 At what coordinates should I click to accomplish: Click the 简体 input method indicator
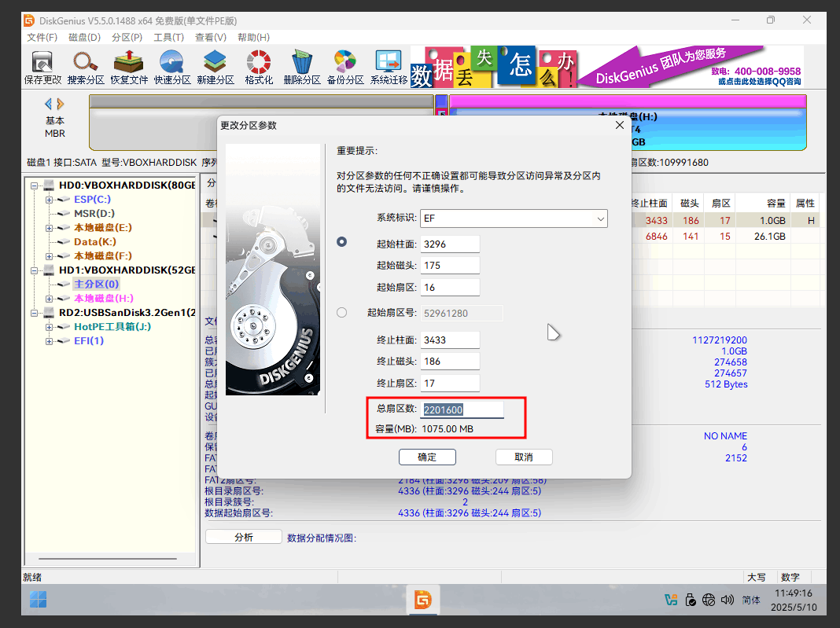[x=751, y=600]
